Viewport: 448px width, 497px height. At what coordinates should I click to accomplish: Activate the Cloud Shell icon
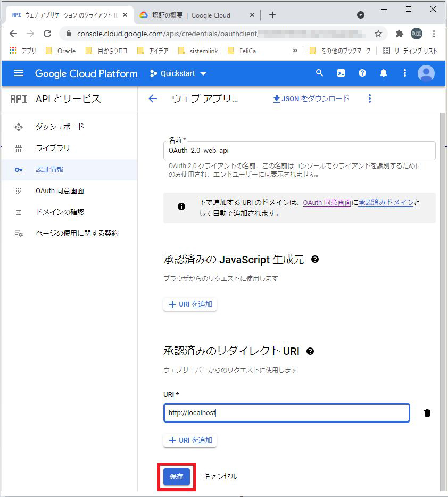point(341,73)
